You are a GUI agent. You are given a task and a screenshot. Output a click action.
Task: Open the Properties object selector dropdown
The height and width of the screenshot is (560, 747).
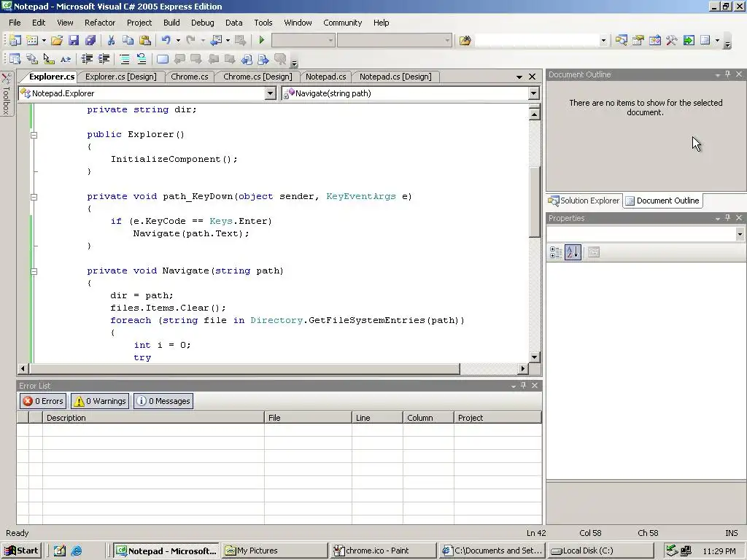click(740, 234)
